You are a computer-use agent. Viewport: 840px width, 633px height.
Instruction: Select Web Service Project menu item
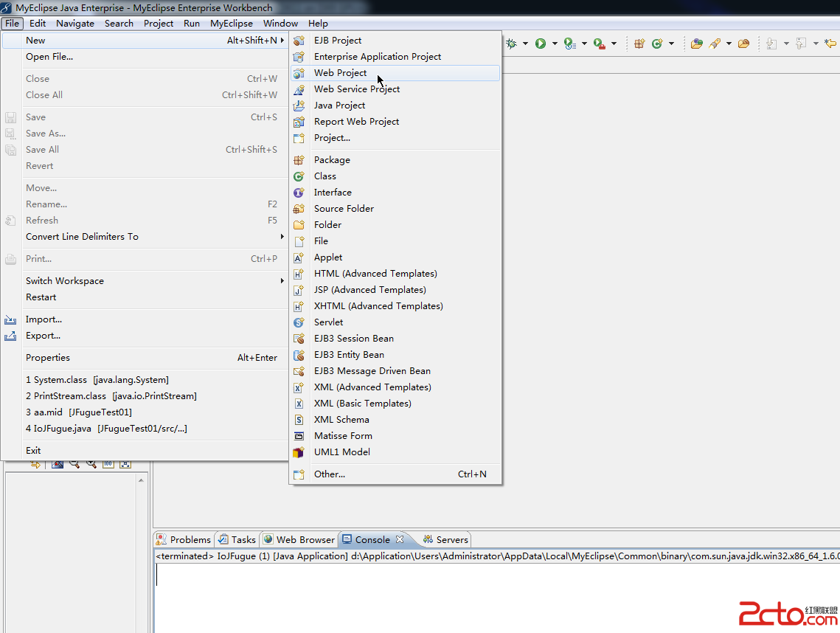(395, 89)
